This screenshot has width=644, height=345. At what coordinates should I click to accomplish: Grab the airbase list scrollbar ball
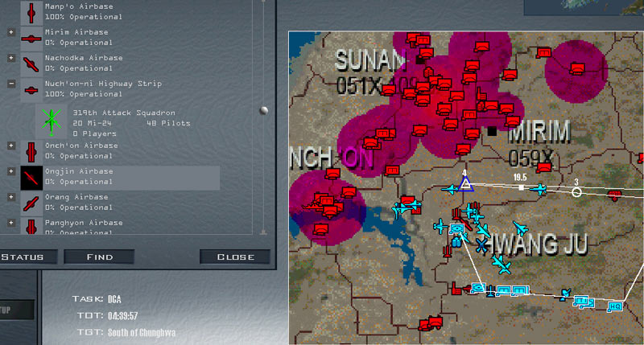pyautogui.click(x=264, y=110)
